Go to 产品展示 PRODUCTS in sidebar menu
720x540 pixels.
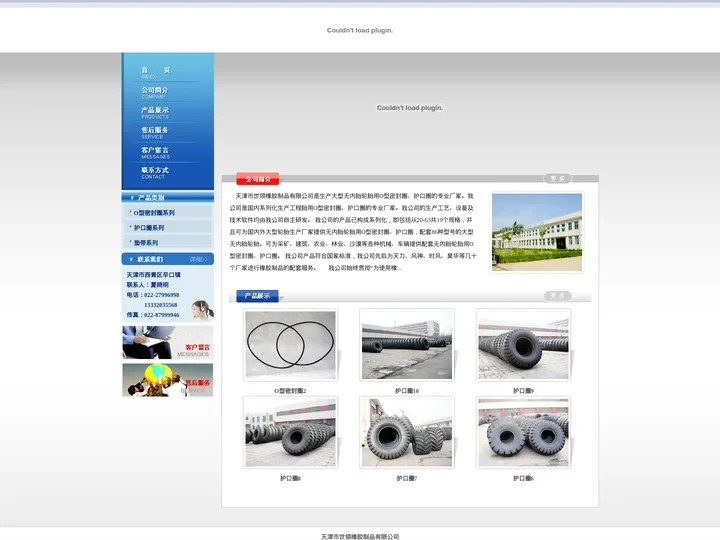pos(155,112)
